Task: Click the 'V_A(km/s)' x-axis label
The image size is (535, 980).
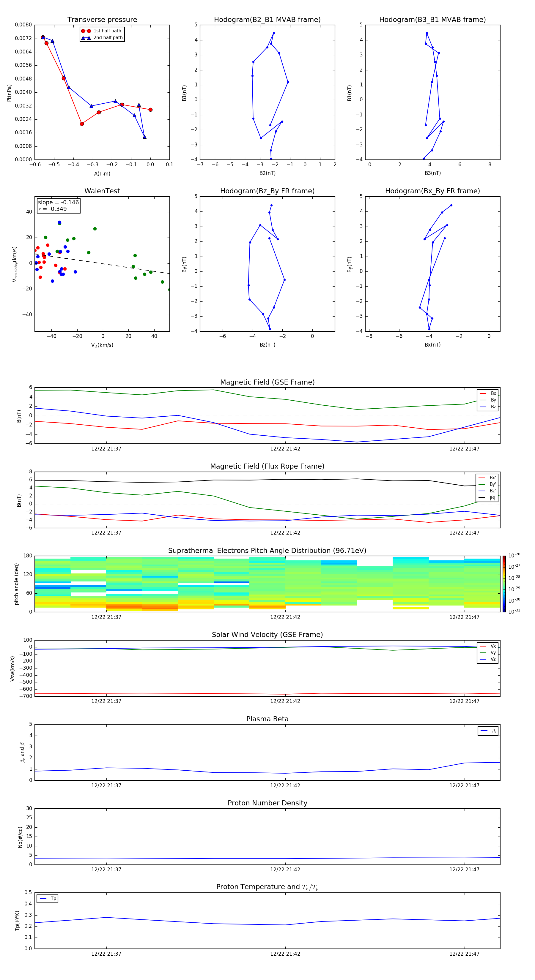Action: [102, 345]
